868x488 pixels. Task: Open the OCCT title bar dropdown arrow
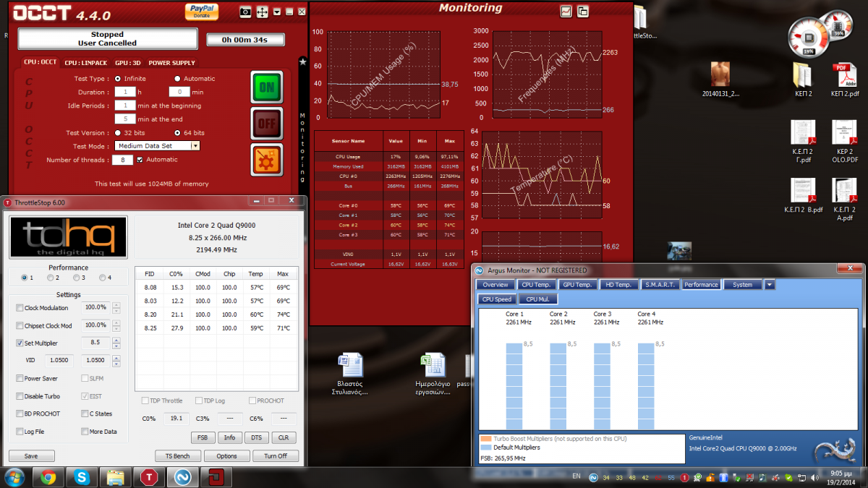coord(278,12)
